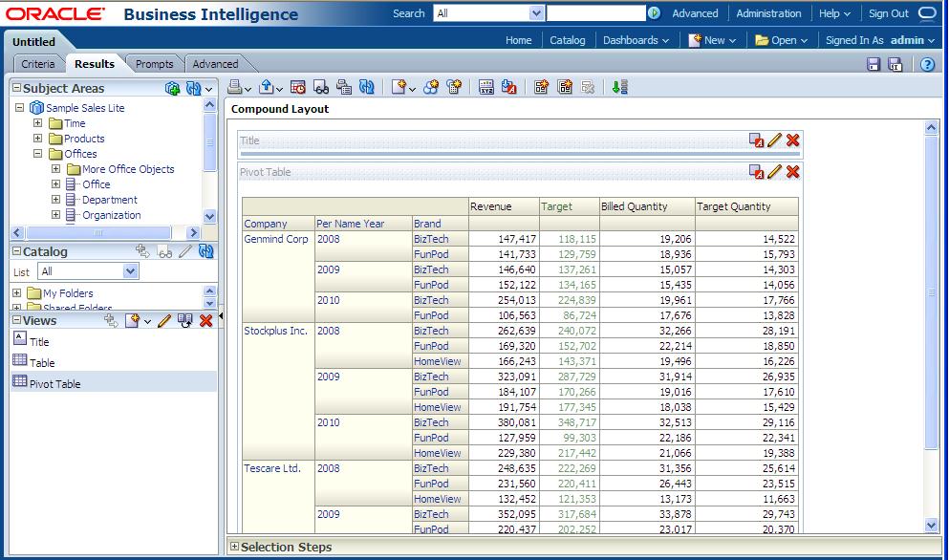This screenshot has width=949, height=560.
Task: Remove Pivot Table view with its red X
Action: (793, 172)
